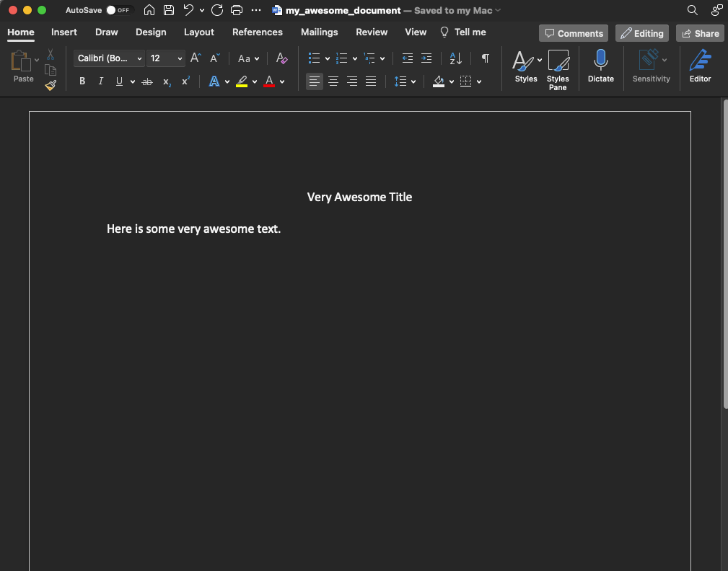The height and width of the screenshot is (571, 728).
Task: Open the Review ribbon tab
Action: point(372,32)
